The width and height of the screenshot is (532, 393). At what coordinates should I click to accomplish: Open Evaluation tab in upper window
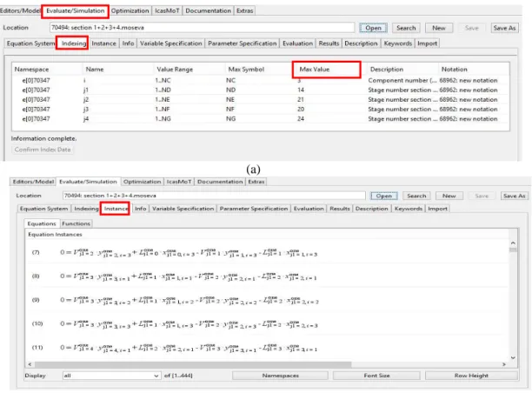(297, 43)
